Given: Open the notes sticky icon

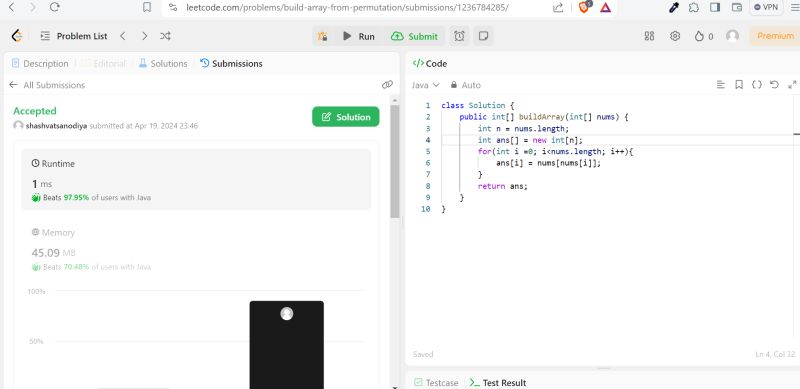Looking at the screenshot, I should 483,36.
